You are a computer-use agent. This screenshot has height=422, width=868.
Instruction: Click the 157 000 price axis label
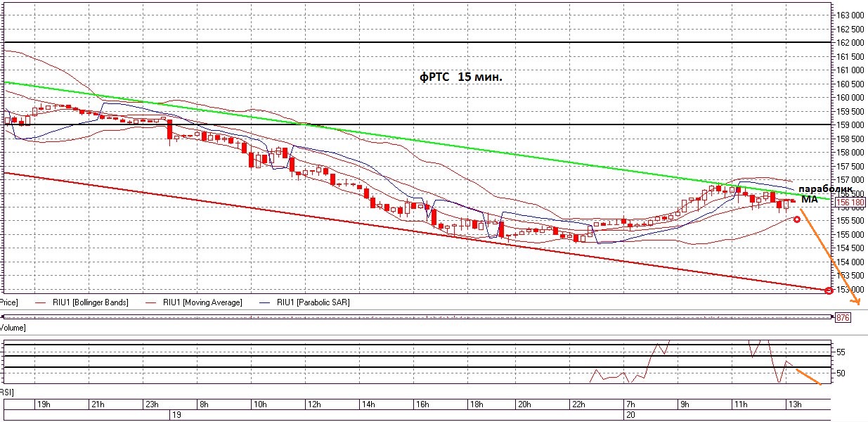point(850,180)
